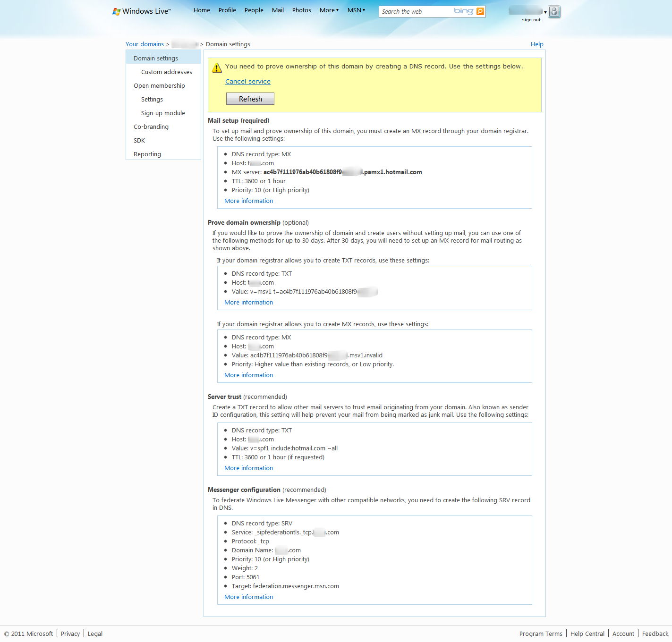Click the Bing search magnifier icon
672x642 pixels.
480,11
